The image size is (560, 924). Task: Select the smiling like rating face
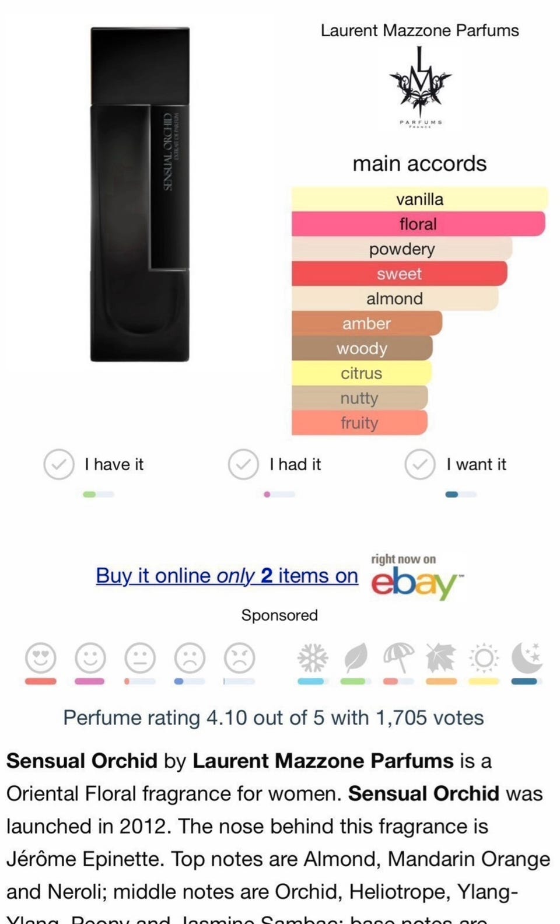pyautogui.click(x=90, y=658)
